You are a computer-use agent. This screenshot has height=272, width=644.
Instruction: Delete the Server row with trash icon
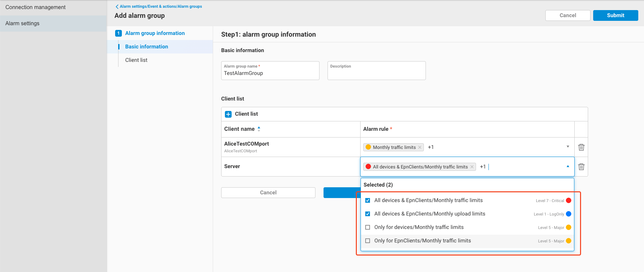[x=581, y=167]
